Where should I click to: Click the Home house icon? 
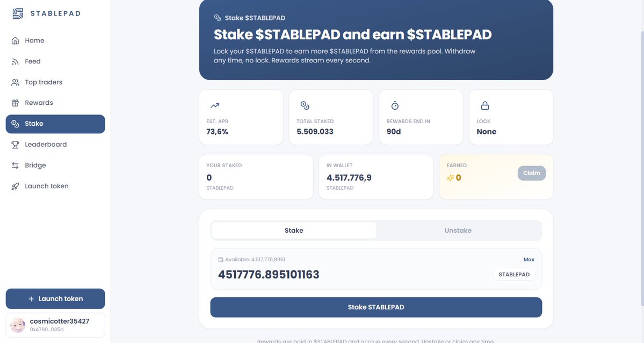tap(15, 40)
